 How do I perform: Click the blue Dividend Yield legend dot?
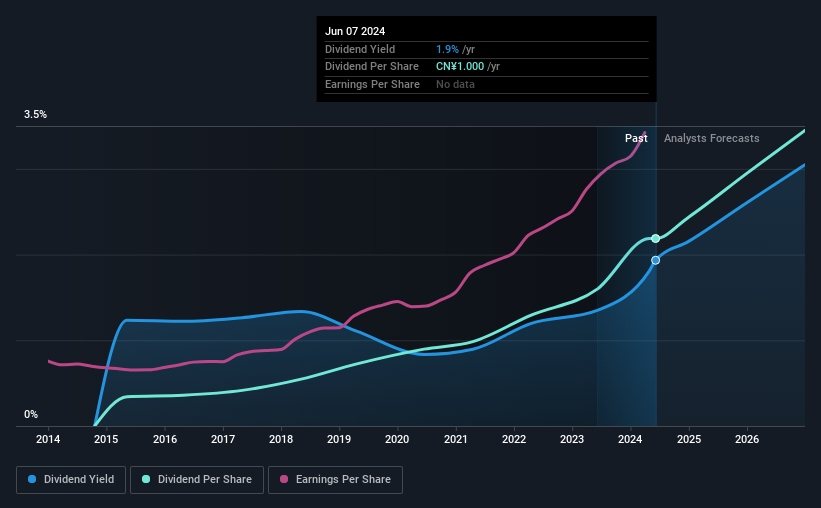point(32,479)
